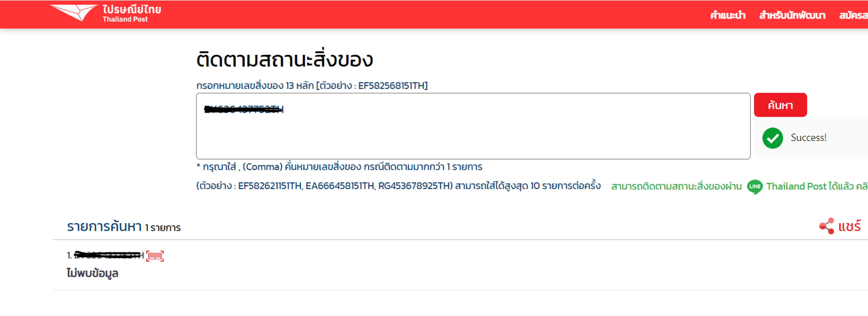Click the ไปรษณีย์ไทย Thailand Post wordmark

click(132, 14)
